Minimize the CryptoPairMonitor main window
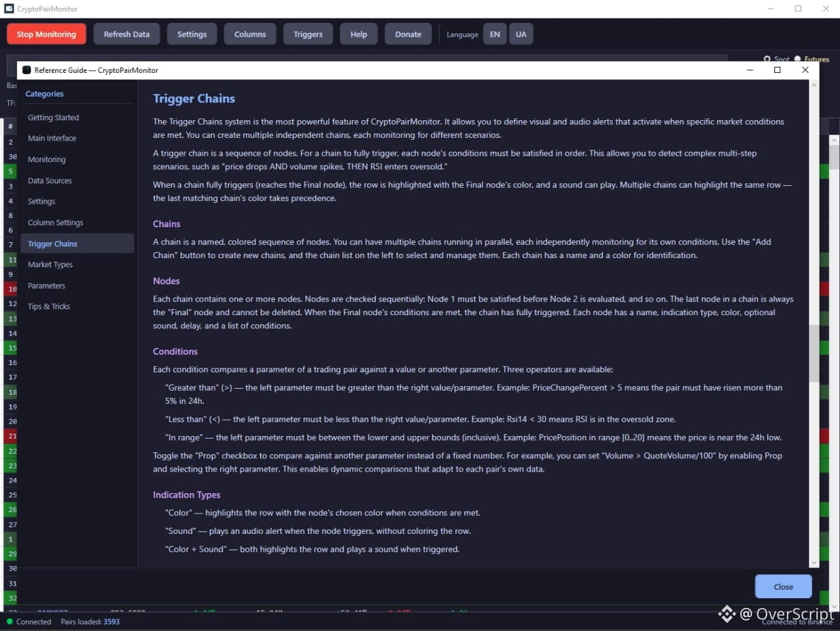Viewport: 840px width, 631px height. [x=770, y=9]
